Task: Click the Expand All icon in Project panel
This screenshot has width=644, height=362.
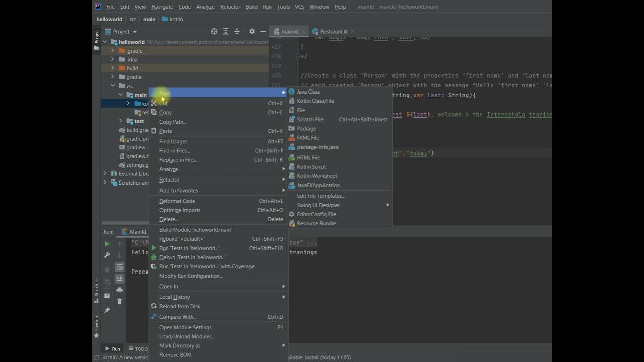Action: point(226,31)
